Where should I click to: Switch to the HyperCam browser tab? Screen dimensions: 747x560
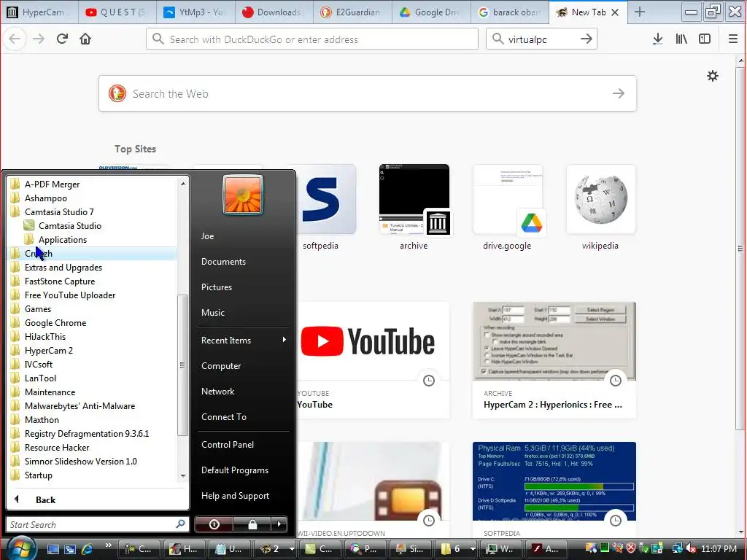pos(40,12)
